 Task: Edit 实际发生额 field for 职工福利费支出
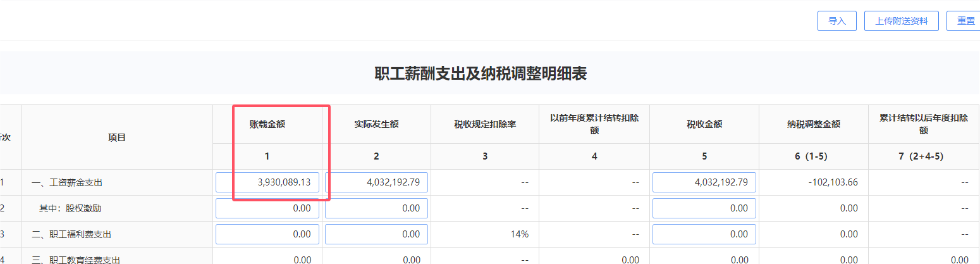[x=376, y=234]
